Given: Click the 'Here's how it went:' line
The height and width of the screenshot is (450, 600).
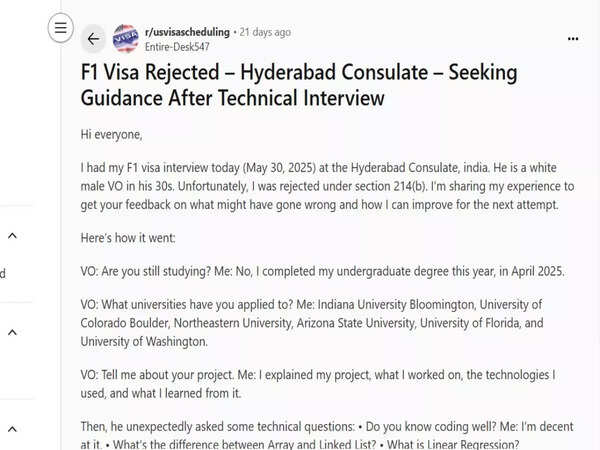Looking at the screenshot, I should point(128,238).
